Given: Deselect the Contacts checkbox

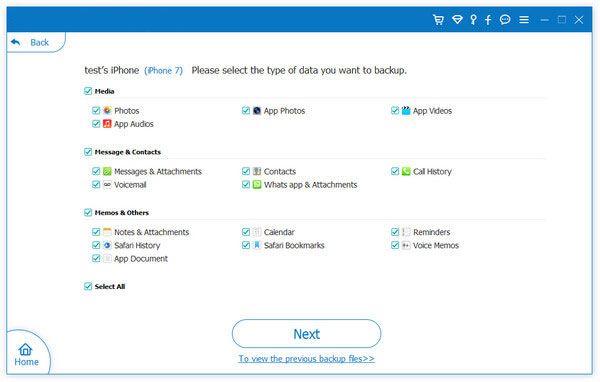Looking at the screenshot, I should [x=246, y=171].
